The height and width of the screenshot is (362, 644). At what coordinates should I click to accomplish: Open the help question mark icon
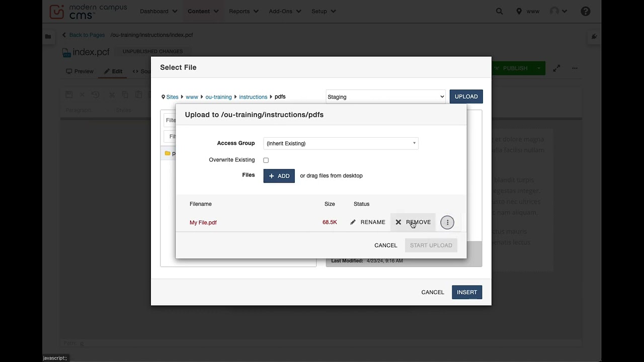[x=586, y=11]
